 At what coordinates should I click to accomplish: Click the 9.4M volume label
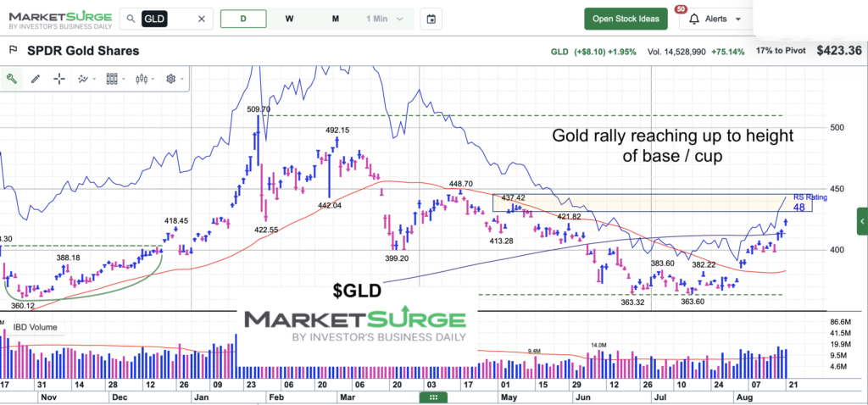(534, 352)
